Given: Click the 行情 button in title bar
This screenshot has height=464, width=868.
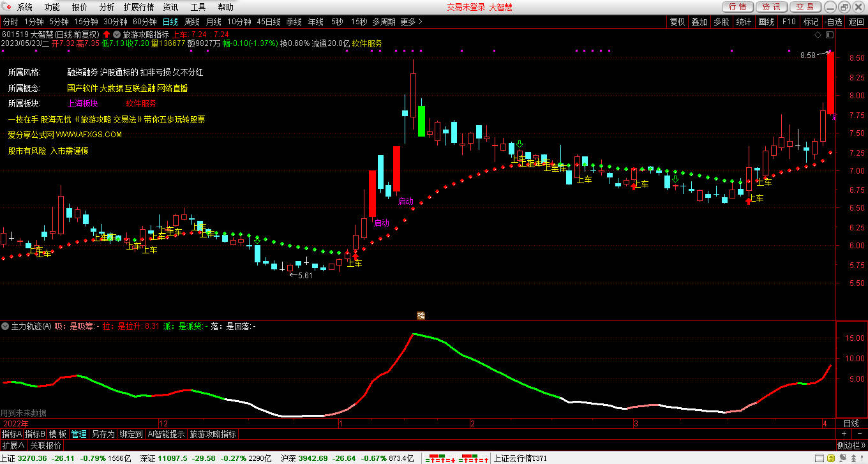Looking at the screenshot, I should [738, 7].
